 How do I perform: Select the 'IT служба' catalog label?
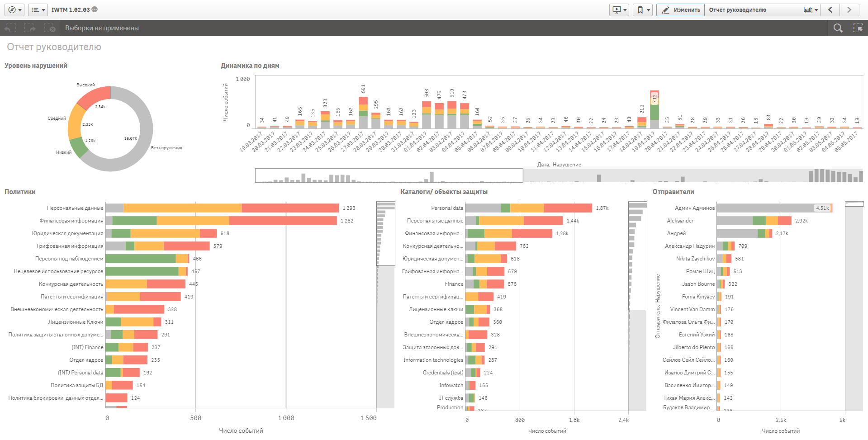pyautogui.click(x=451, y=398)
